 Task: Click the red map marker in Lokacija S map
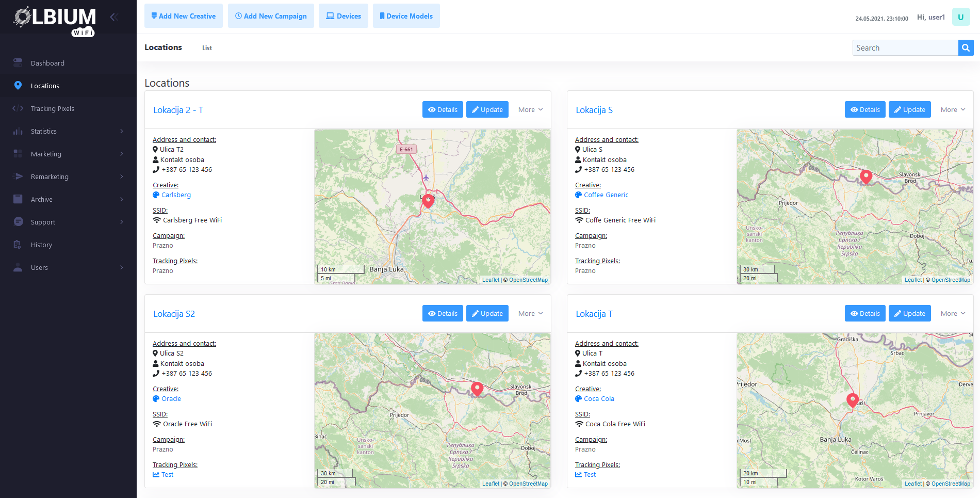[x=866, y=176]
